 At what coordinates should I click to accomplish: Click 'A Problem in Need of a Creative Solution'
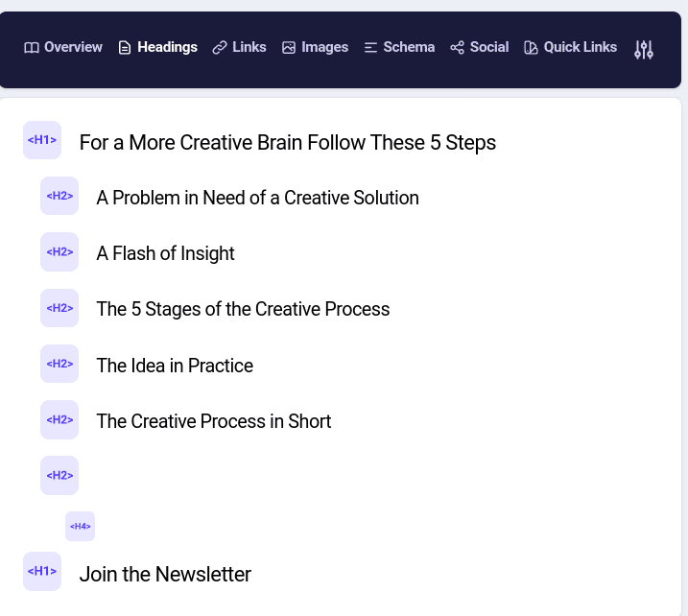click(257, 198)
